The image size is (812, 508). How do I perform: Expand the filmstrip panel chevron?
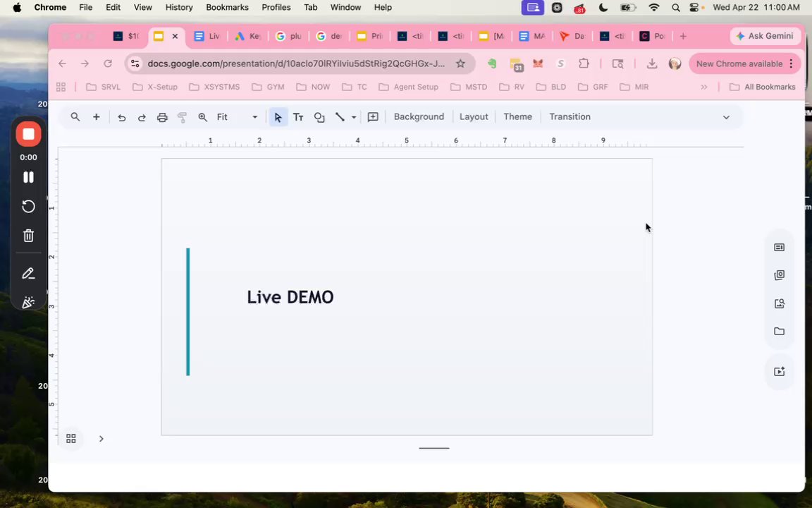[101, 439]
